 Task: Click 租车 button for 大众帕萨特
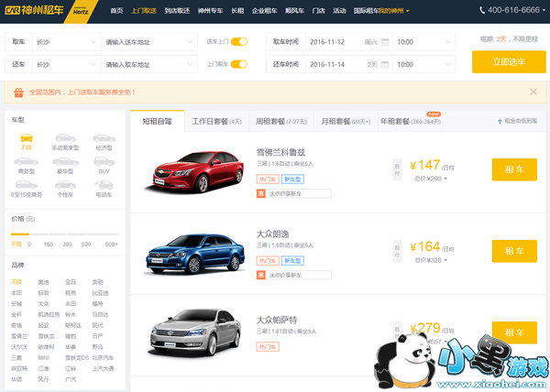tap(514, 332)
